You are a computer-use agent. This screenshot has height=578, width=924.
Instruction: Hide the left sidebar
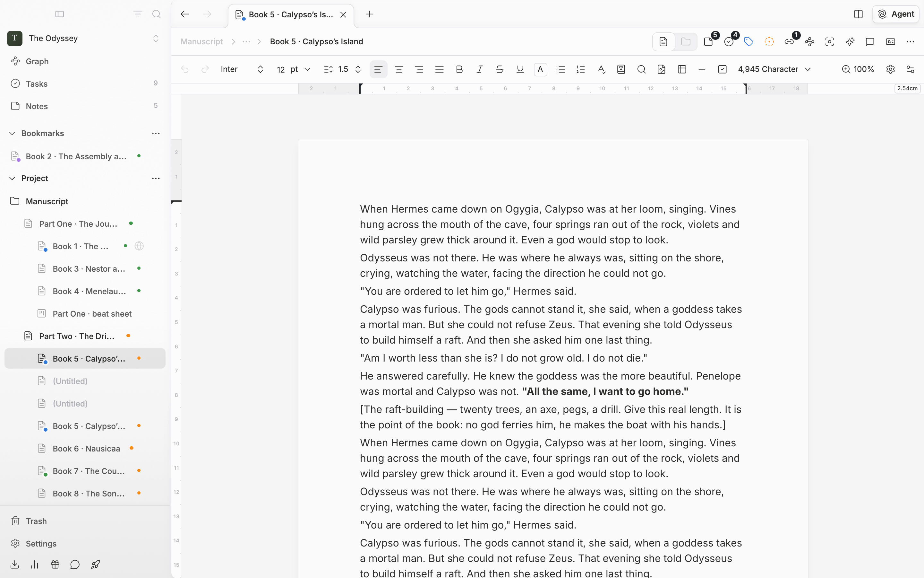pyautogui.click(x=60, y=14)
